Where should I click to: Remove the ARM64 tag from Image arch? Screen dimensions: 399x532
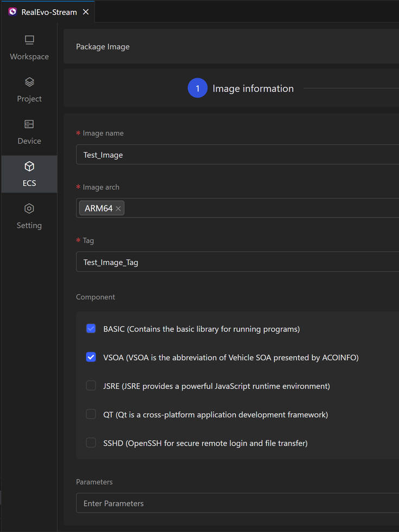tap(118, 209)
